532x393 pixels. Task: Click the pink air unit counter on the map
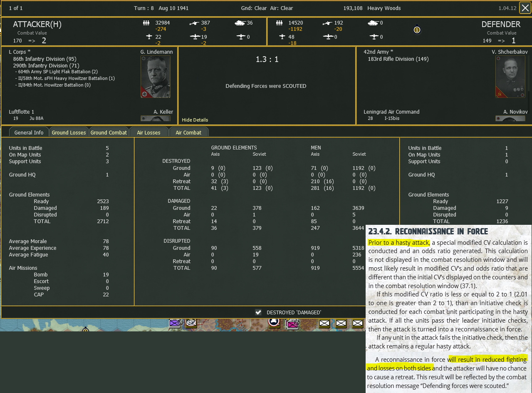292,323
